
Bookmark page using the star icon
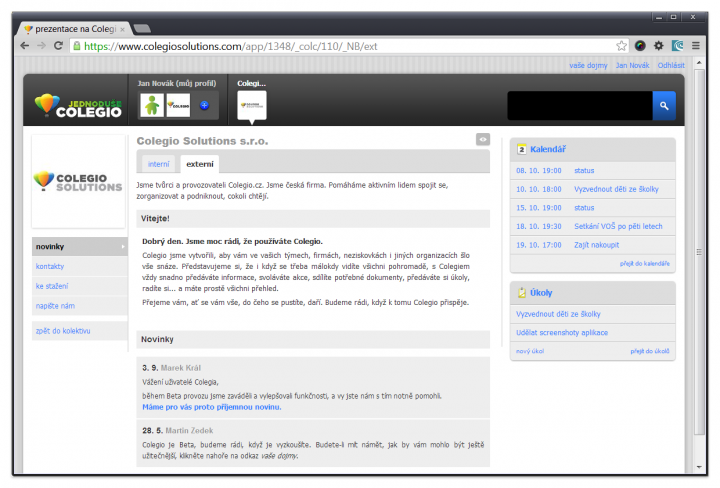coord(621,46)
